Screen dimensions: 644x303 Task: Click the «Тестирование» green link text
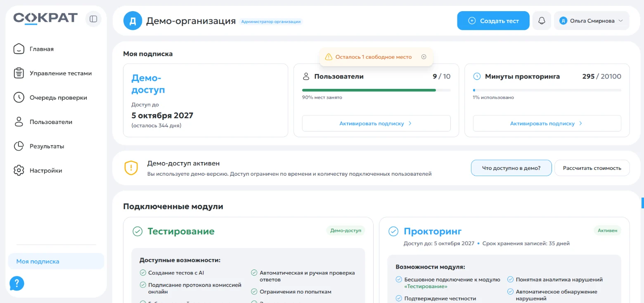pyautogui.click(x=426, y=286)
